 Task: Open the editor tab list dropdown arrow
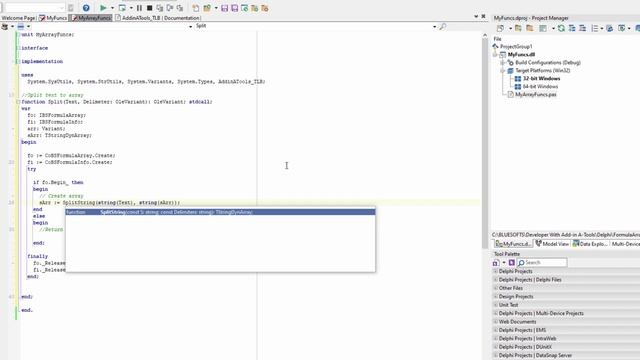click(x=476, y=16)
